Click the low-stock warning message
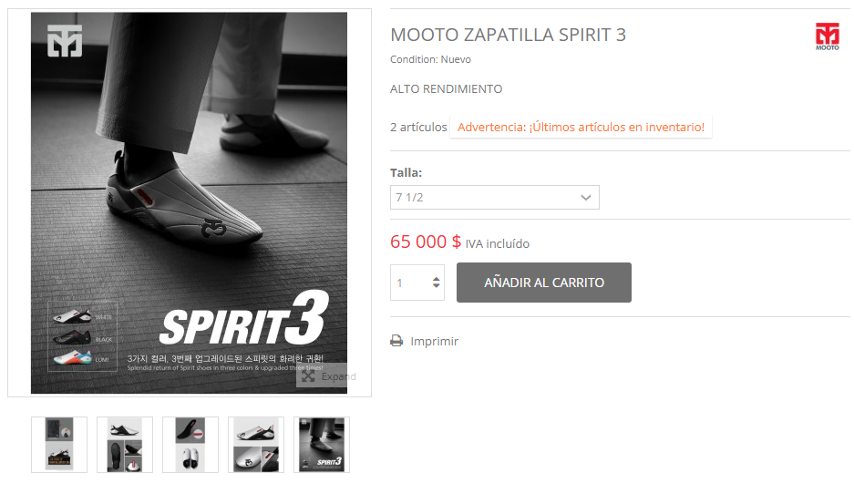The image size is (854, 504). click(581, 127)
